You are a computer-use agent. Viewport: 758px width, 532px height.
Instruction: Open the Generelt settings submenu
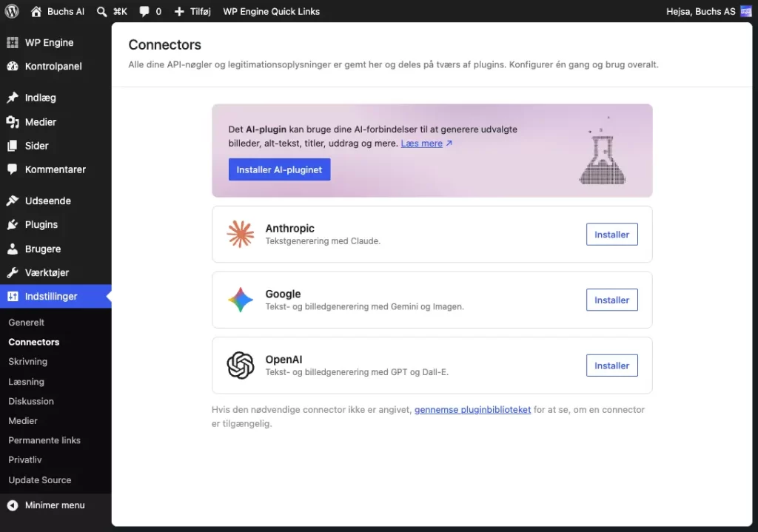(26, 323)
